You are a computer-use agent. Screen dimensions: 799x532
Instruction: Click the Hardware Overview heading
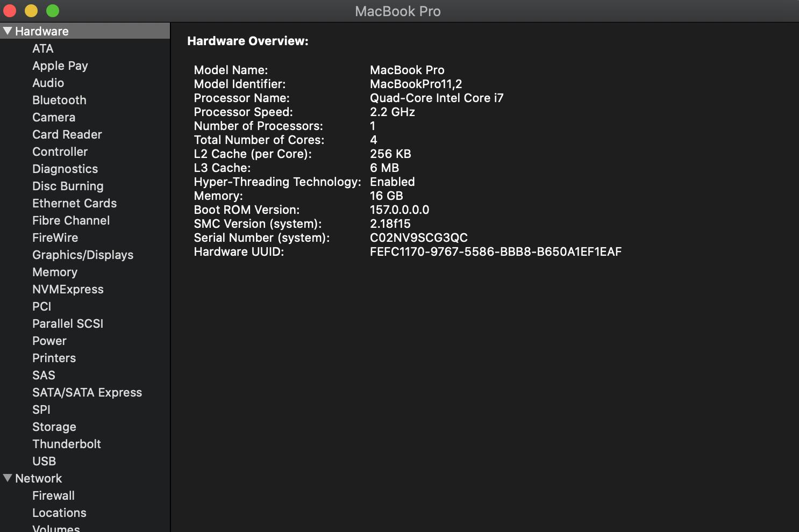pos(248,41)
